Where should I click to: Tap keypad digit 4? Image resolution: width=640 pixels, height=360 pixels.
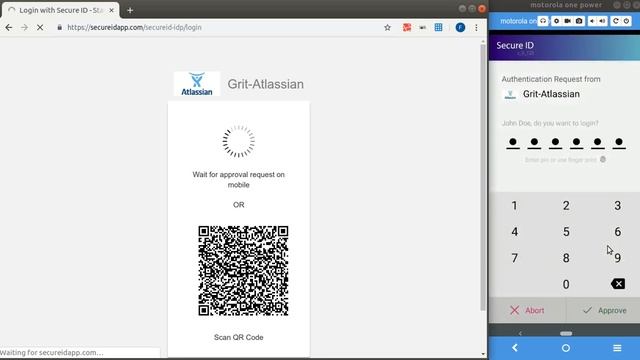pos(514,232)
